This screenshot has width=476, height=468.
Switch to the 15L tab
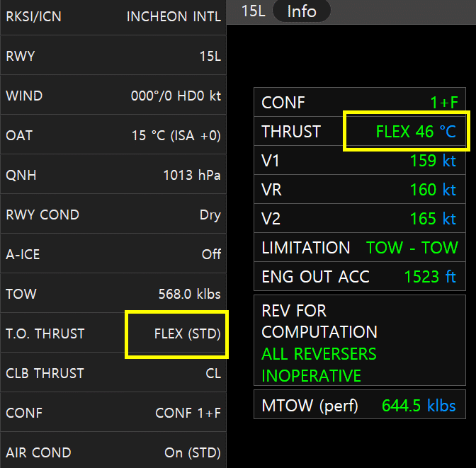pos(253,11)
